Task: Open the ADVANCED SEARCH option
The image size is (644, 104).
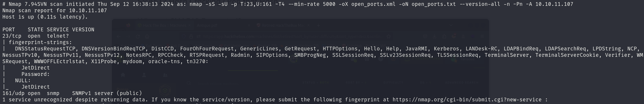Action: tap(462, 83)
